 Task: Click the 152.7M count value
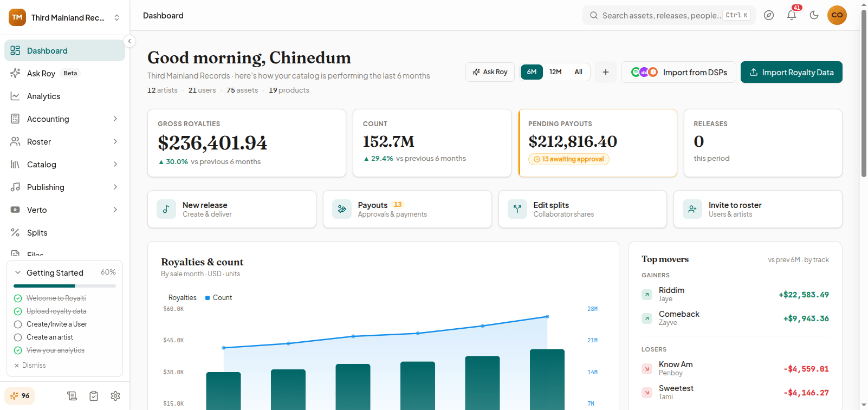pos(388,141)
